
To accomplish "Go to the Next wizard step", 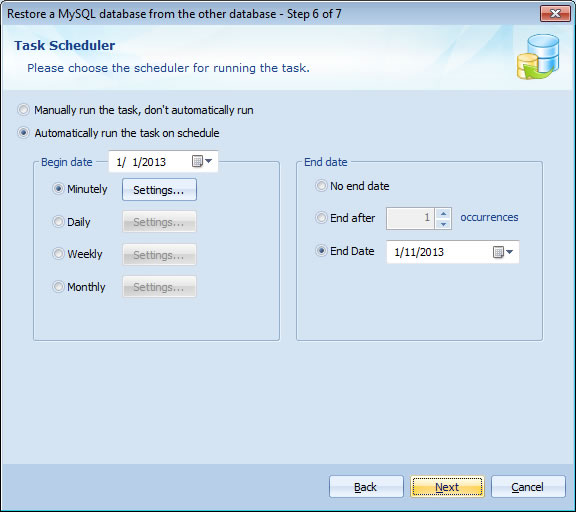I will pos(447,487).
